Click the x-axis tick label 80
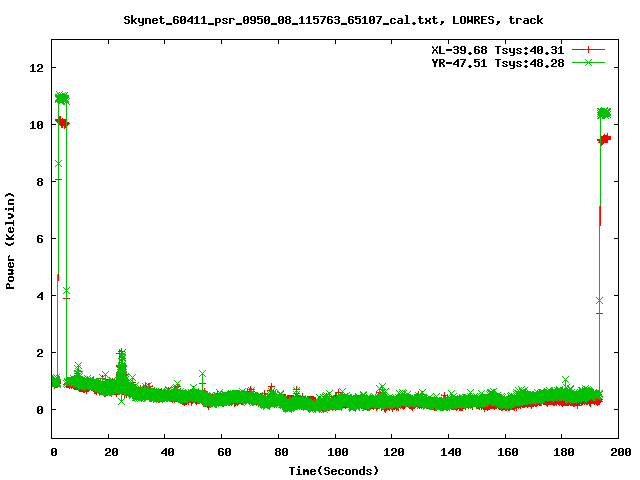The image size is (640, 480). [281, 452]
